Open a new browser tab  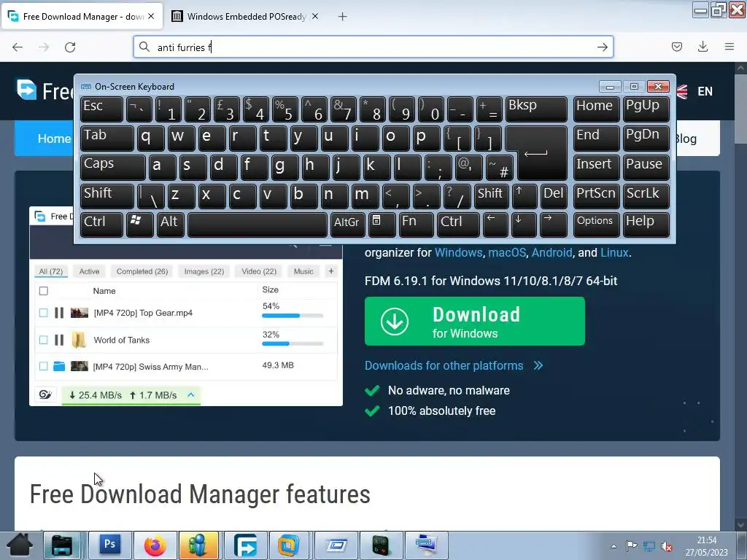[343, 17]
